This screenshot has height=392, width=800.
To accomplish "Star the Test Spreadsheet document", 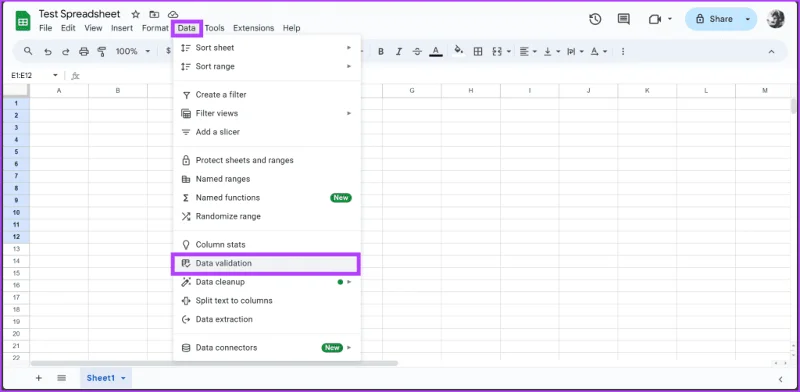I will [136, 14].
